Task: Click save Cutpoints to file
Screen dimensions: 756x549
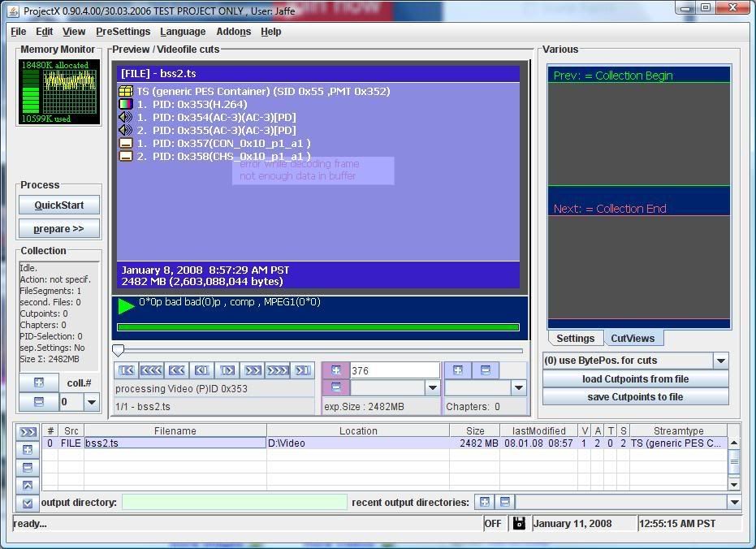Action: [635, 396]
